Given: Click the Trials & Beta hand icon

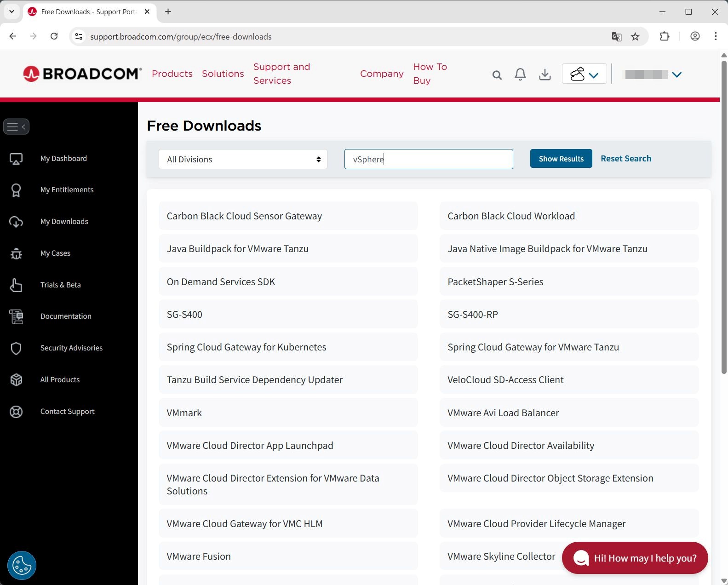Looking at the screenshot, I should [x=16, y=285].
